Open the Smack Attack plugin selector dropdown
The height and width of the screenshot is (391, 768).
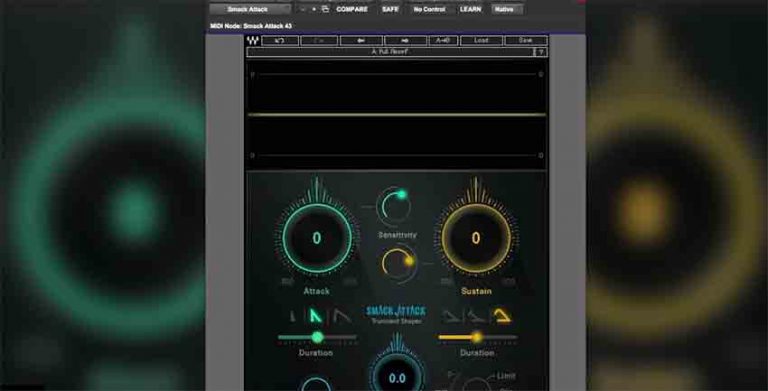click(250, 9)
